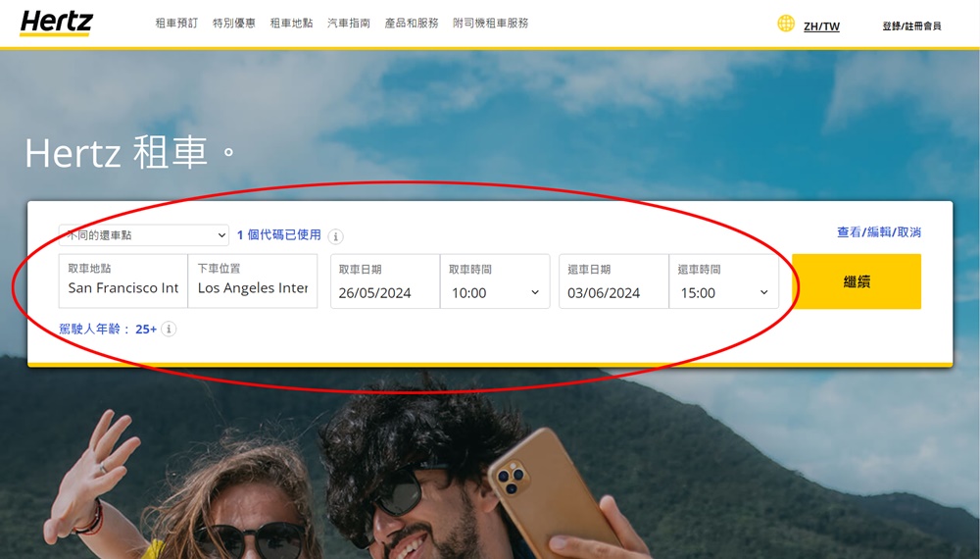Screen dimensions: 980x559
Task: Click info icon beside 駕駛人年齡 25+
Action: pyautogui.click(x=169, y=329)
